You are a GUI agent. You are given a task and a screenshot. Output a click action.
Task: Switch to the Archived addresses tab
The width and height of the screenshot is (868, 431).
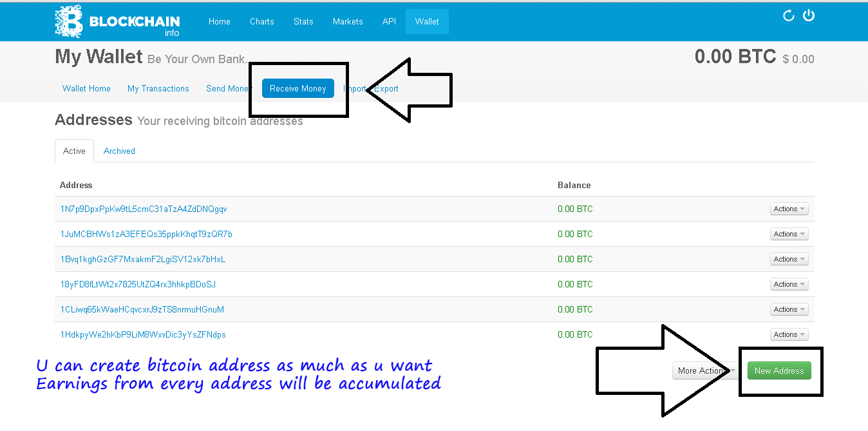point(119,151)
